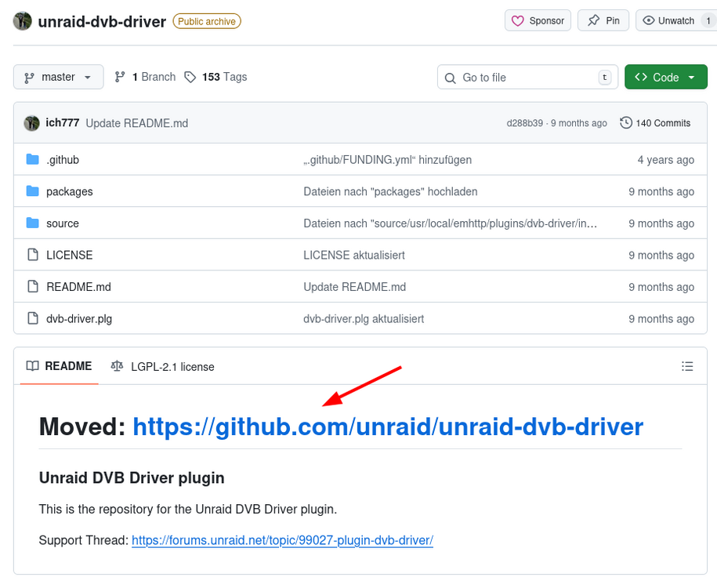
Task: Follow the github.com/unraid/unraid-dvb-driver moved link
Action: [x=388, y=426]
